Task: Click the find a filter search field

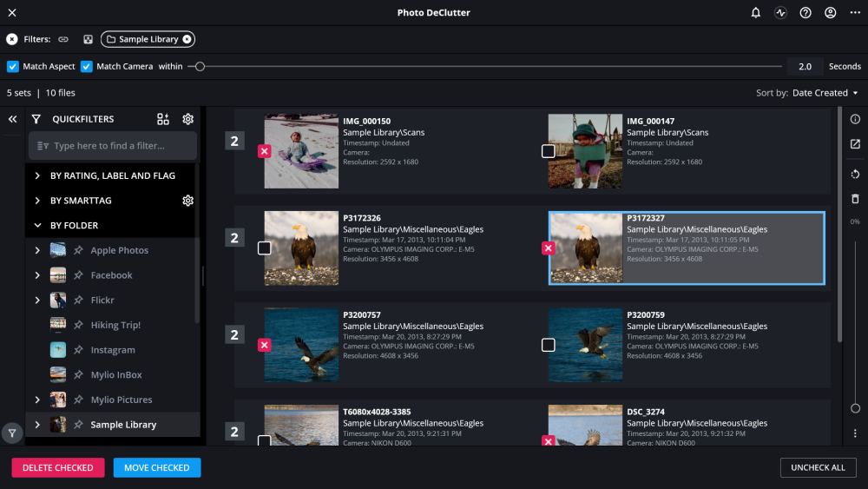Action: 113,146
